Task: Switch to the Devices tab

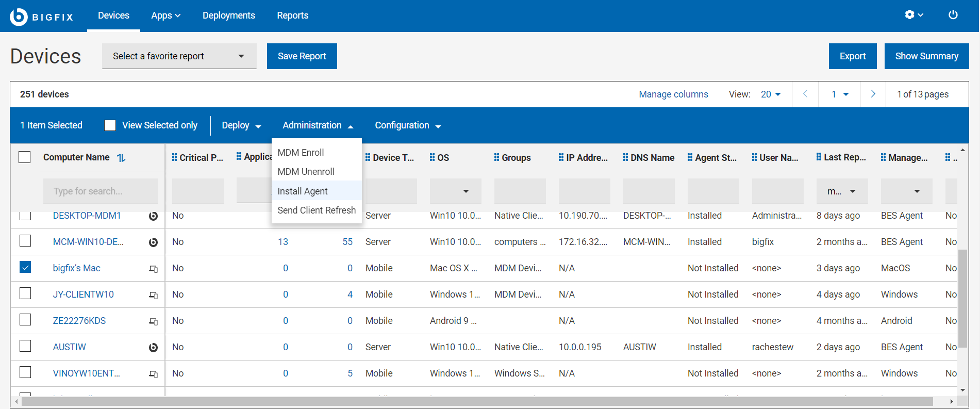Action: click(113, 15)
